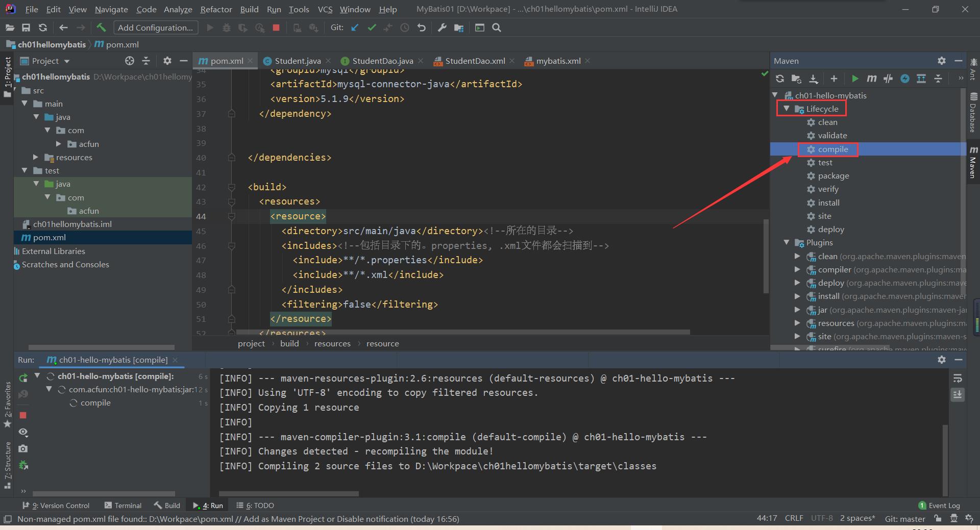Click Download Sources and Documentation icon

point(814,79)
